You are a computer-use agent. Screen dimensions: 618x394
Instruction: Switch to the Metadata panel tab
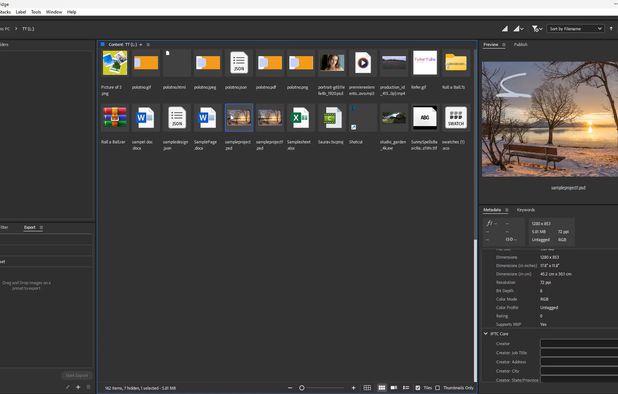(x=492, y=210)
